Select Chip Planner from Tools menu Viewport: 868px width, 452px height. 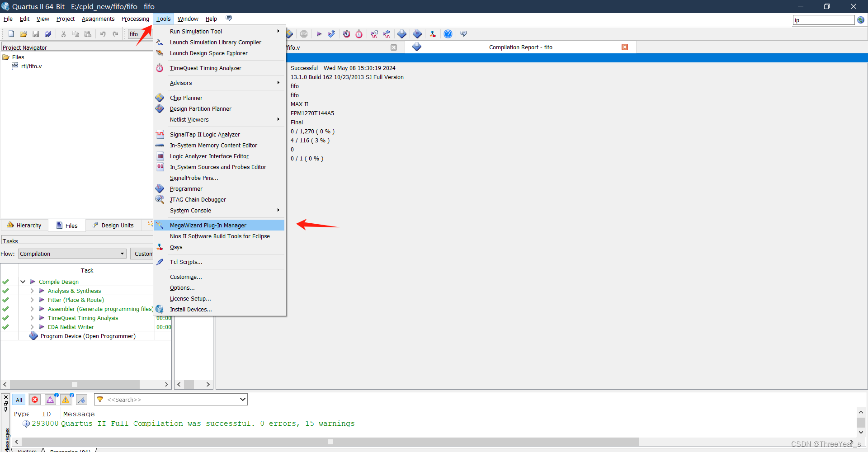pos(219,98)
